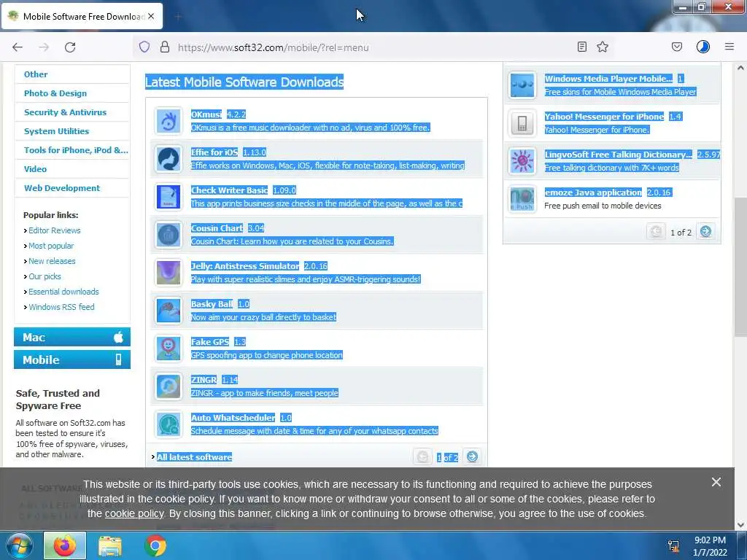Click the LingvoSoft Free Talking Dictionary icon
Image resolution: width=747 pixels, height=560 pixels.
click(522, 161)
